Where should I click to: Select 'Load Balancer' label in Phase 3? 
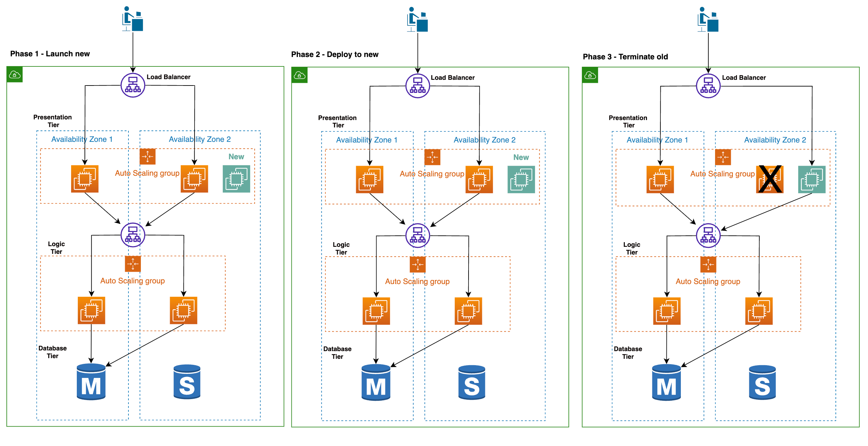(x=743, y=78)
